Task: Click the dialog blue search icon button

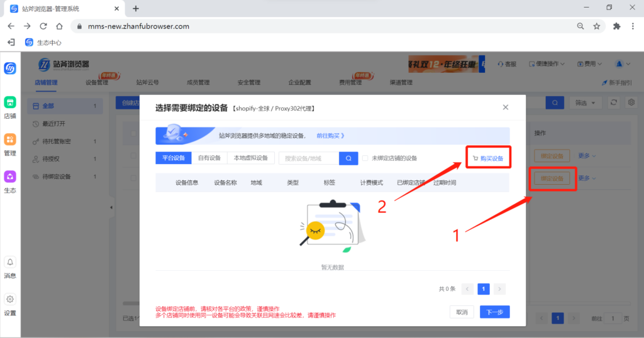Action: pyautogui.click(x=348, y=158)
